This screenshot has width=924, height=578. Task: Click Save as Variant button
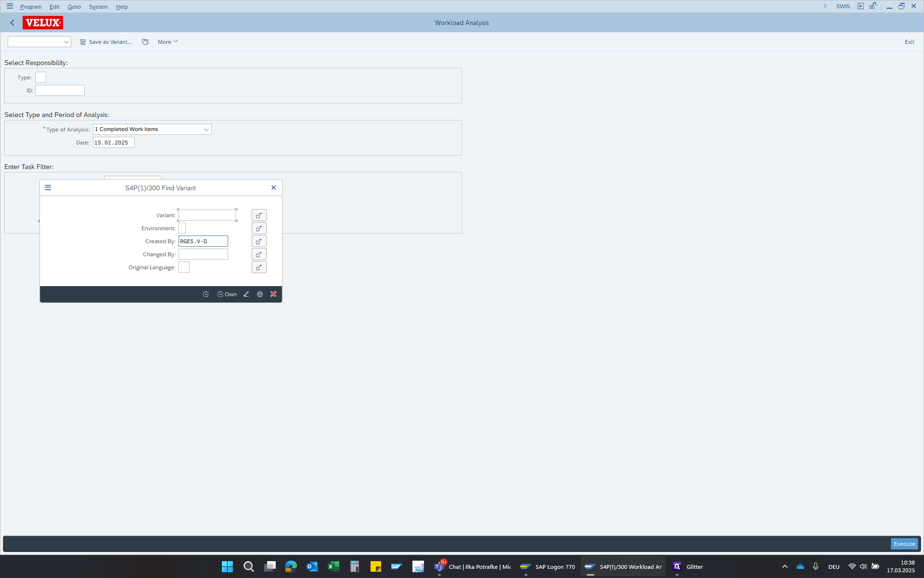(x=106, y=42)
